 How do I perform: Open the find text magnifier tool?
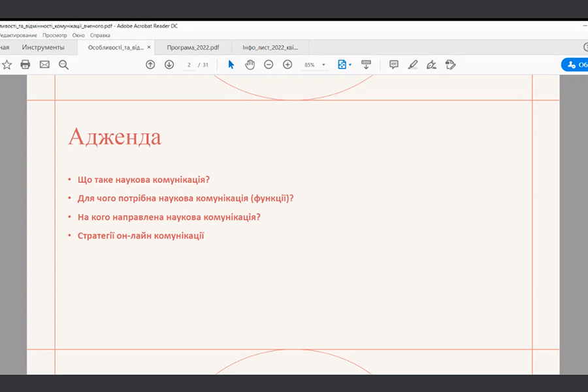[63, 65]
